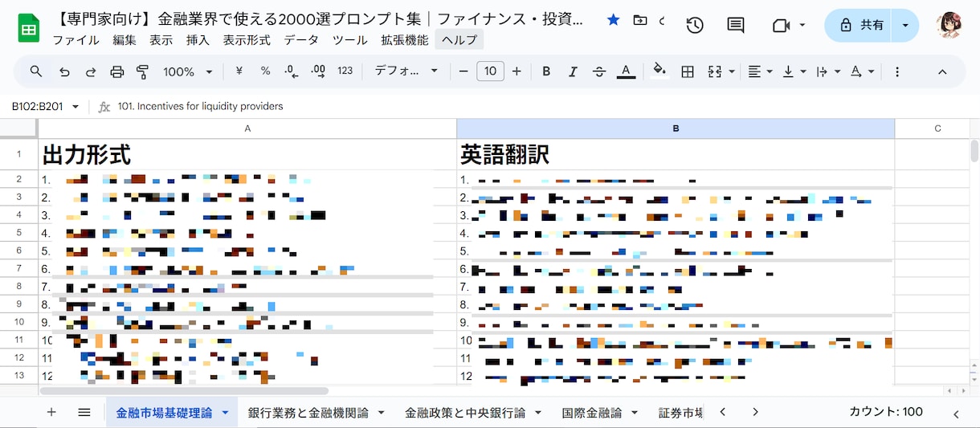Open the 編集 menu
Viewport: 980px width, 428px height.
pyautogui.click(x=125, y=40)
